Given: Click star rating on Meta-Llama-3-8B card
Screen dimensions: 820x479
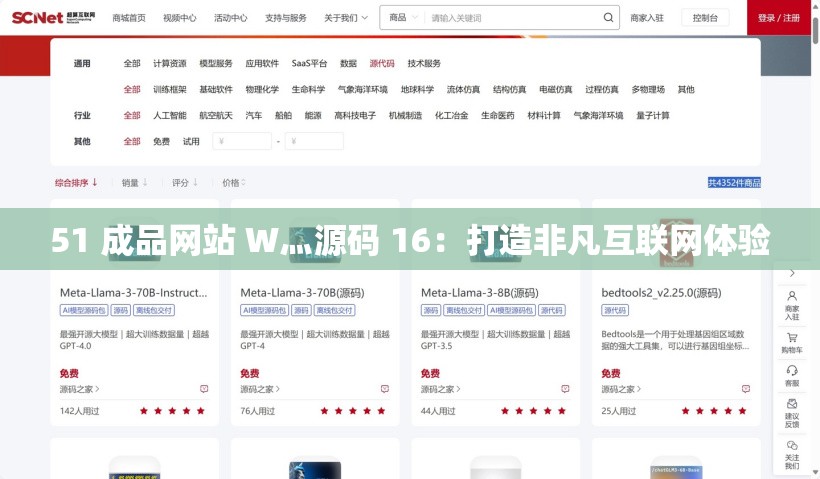Looking at the screenshot, I should point(533,410).
